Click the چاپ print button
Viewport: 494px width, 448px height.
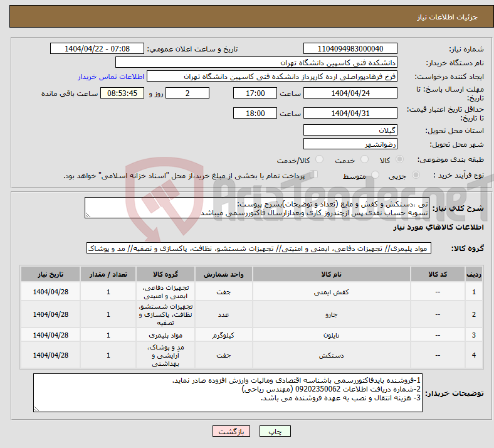tap(275, 431)
